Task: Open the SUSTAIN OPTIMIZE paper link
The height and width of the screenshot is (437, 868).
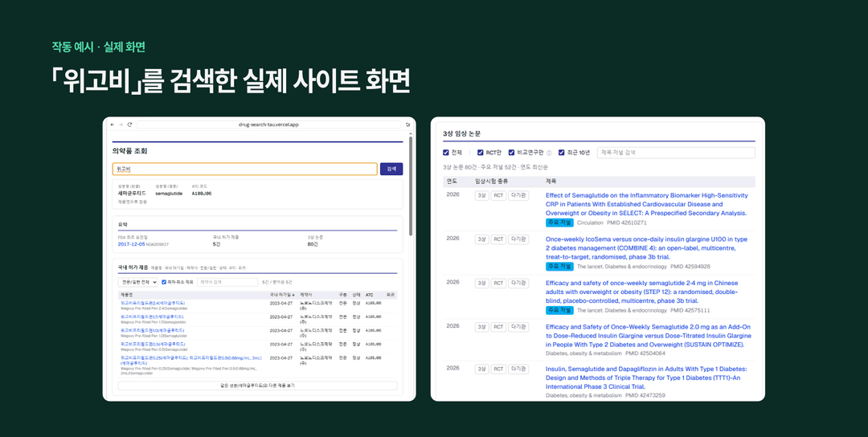Action: click(x=649, y=336)
